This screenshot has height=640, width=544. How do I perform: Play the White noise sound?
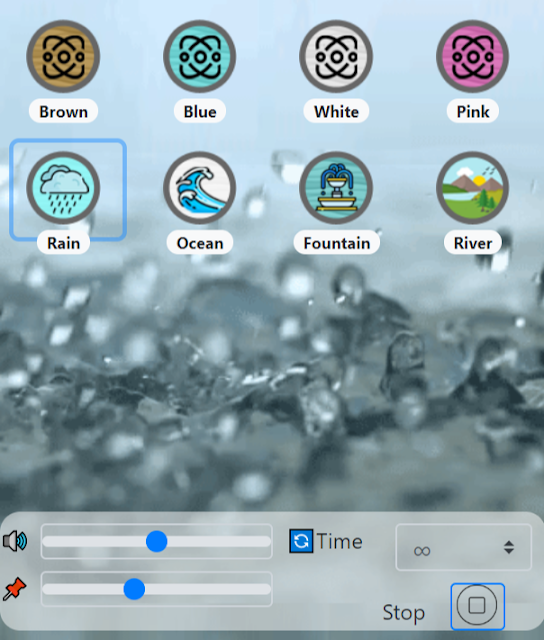336,56
